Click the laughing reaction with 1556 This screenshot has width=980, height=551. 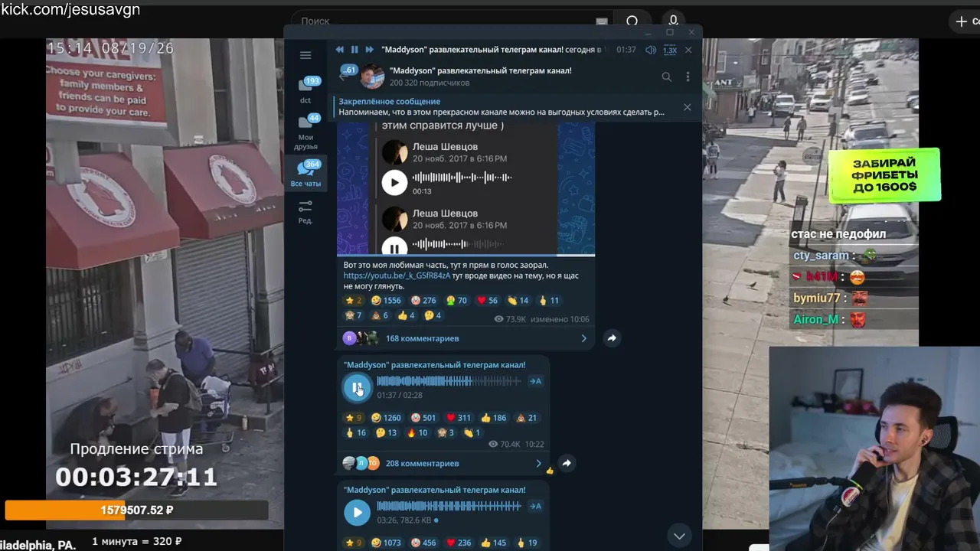pos(386,301)
